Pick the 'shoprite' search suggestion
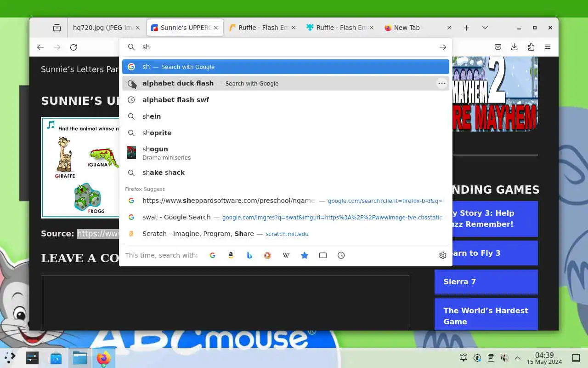This screenshot has height=368, width=588. pyautogui.click(x=286, y=133)
